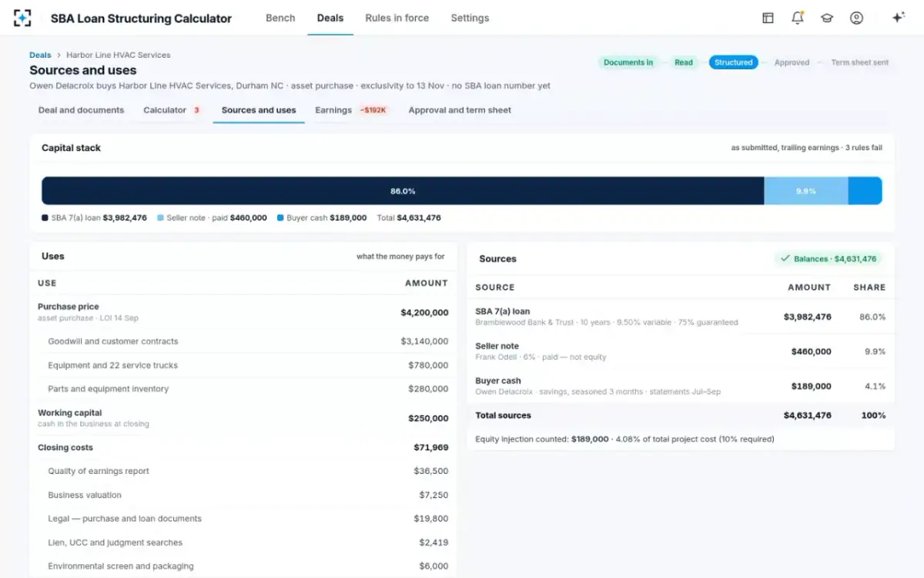Viewport: 924px width, 578px height.
Task: Click the Purchase price row
Action: pyautogui.click(x=243, y=312)
